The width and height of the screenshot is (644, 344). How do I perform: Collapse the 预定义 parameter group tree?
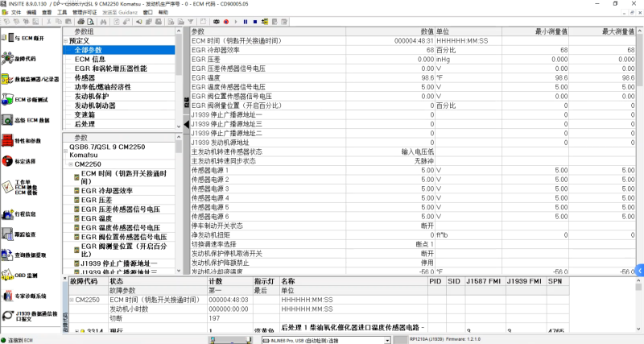pyautogui.click(x=65, y=40)
